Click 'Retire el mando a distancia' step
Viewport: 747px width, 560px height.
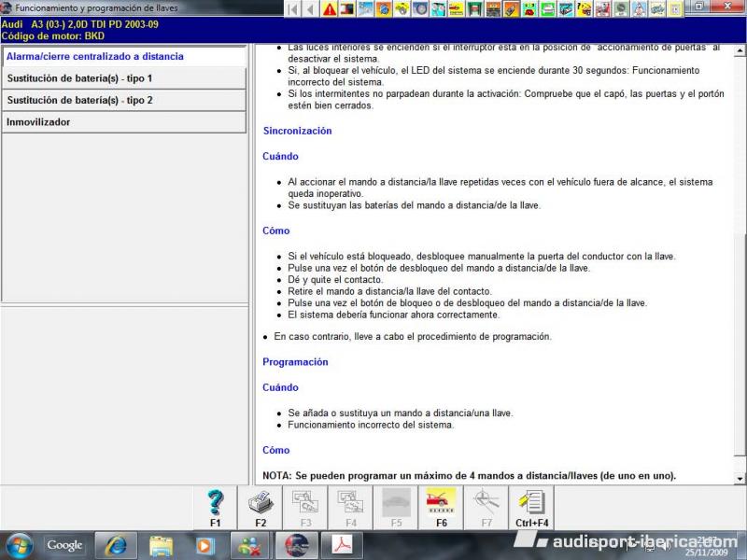[x=389, y=291]
